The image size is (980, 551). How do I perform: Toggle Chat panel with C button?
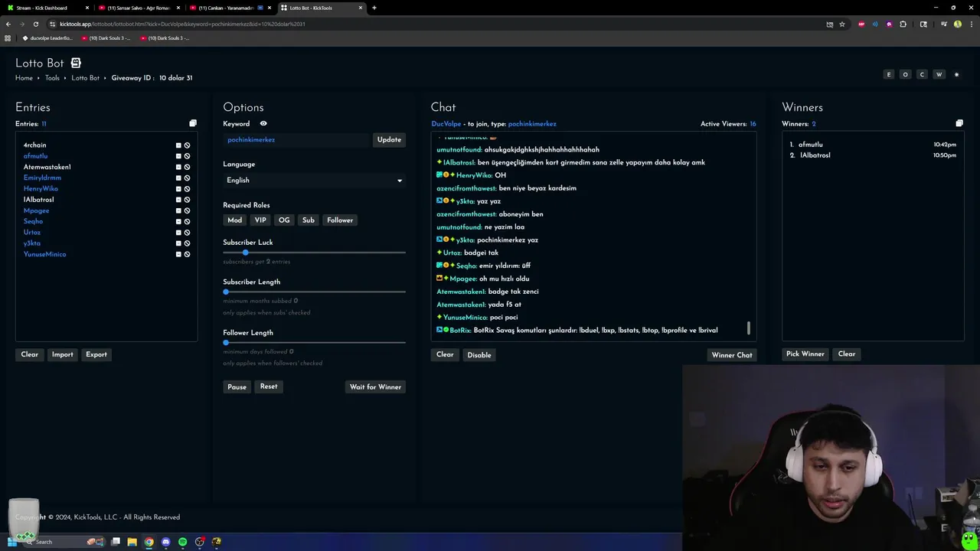tap(922, 74)
